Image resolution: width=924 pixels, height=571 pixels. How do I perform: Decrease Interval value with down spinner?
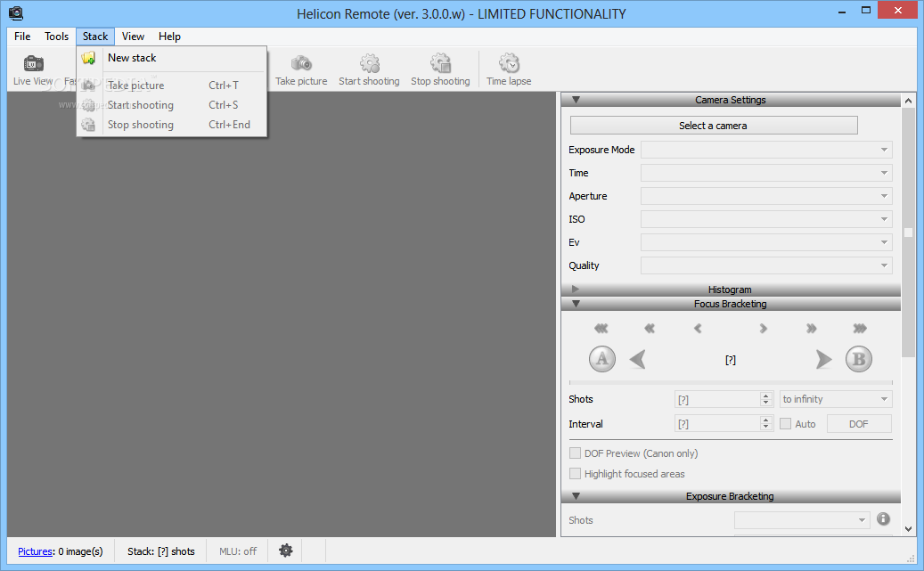point(766,428)
